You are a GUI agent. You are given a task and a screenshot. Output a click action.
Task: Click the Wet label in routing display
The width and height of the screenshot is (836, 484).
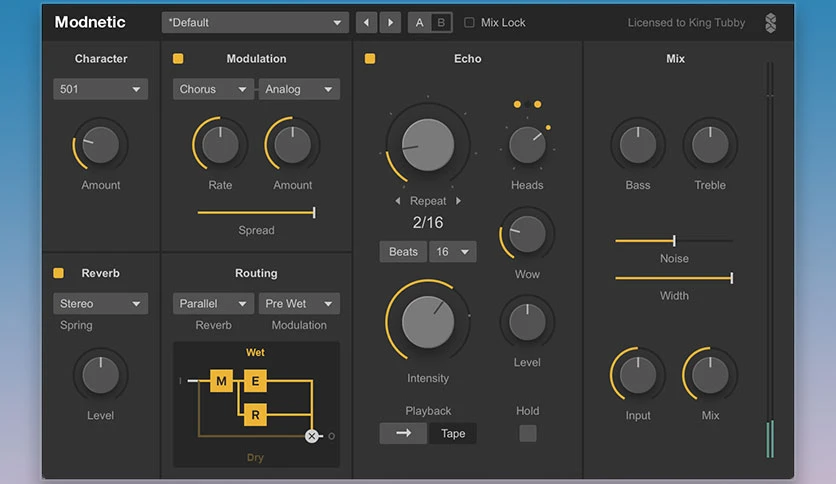(255, 352)
